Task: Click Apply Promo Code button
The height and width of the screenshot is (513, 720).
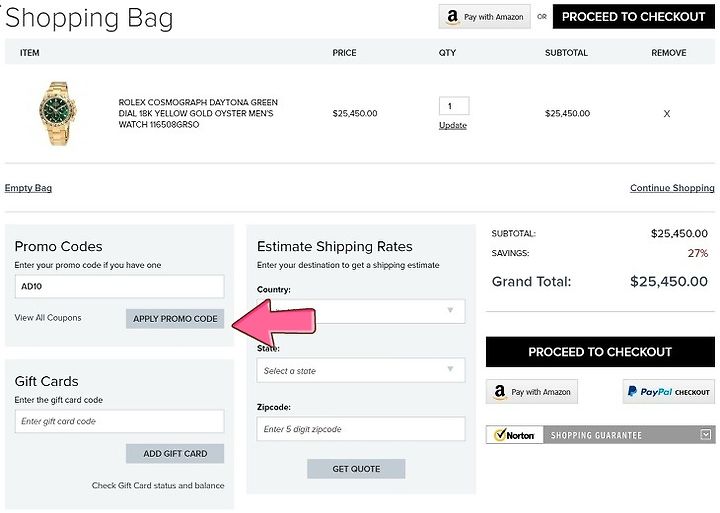Action: point(175,319)
